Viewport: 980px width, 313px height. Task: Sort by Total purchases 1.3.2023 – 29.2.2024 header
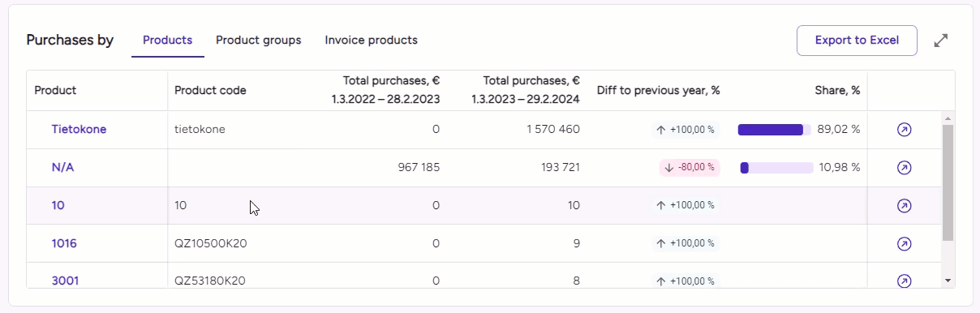coord(526,90)
